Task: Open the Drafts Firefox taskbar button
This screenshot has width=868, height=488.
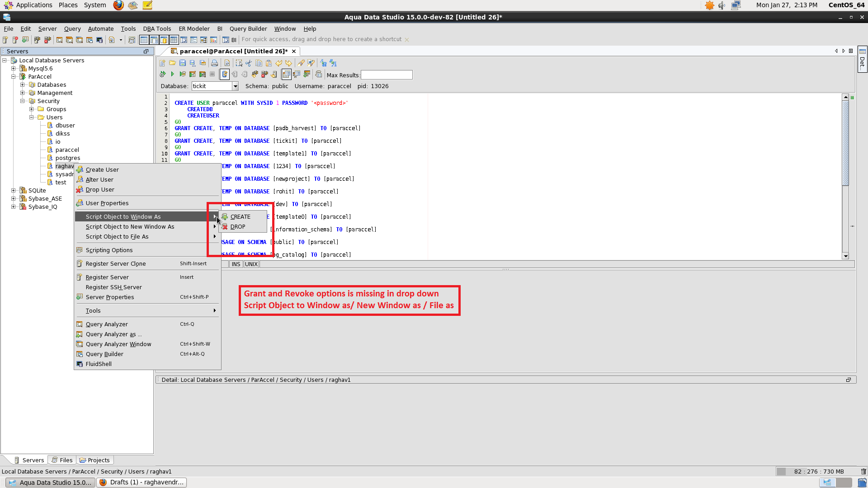Action: click(142, 482)
